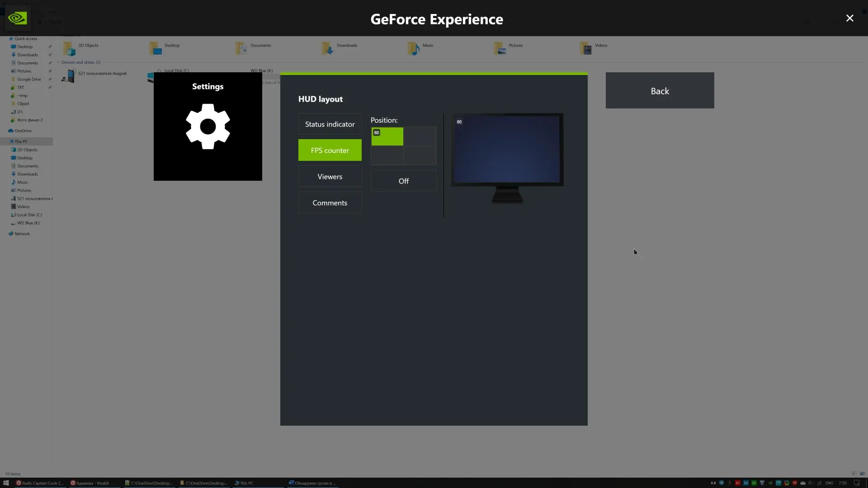Set FPS counter position to top-left
868x488 pixels.
click(387, 136)
